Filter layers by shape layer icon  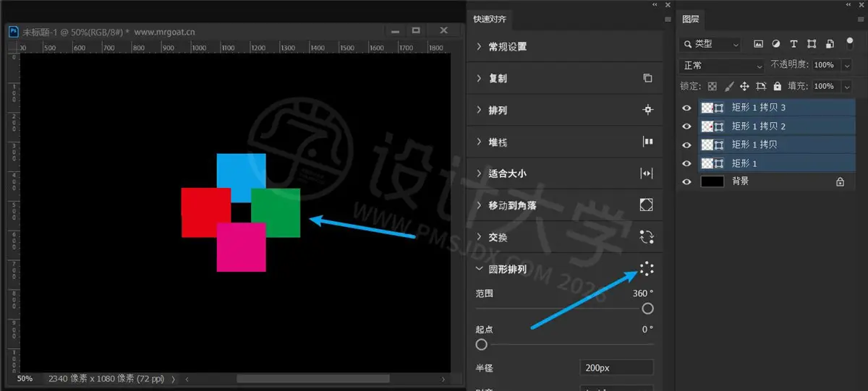(812, 44)
